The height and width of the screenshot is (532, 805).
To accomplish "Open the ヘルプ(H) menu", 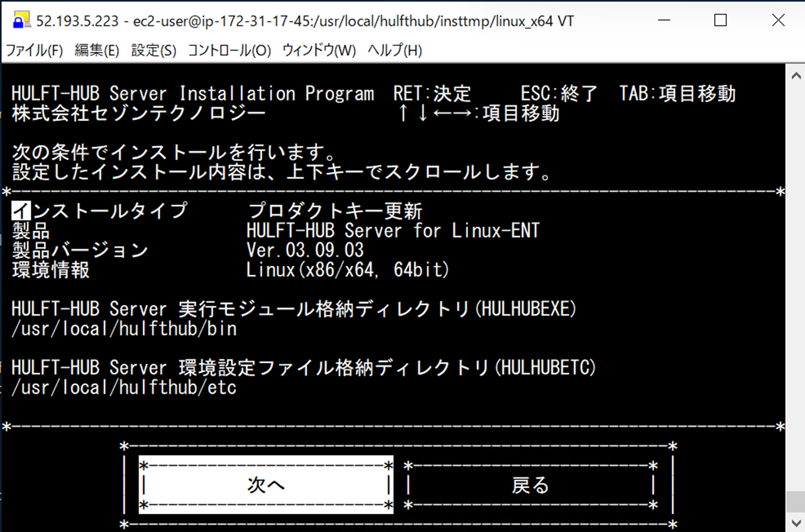I will tap(394, 51).
